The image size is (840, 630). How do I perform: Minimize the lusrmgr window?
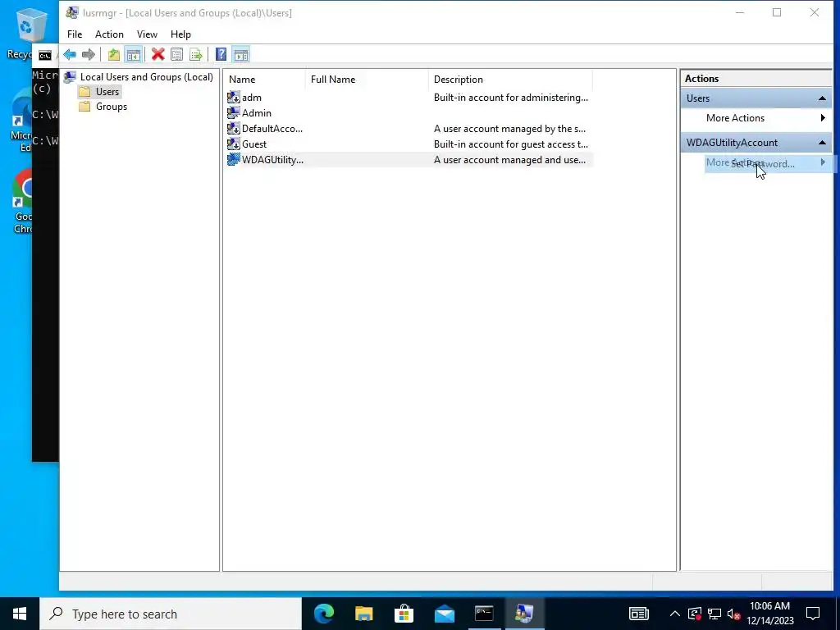click(740, 12)
